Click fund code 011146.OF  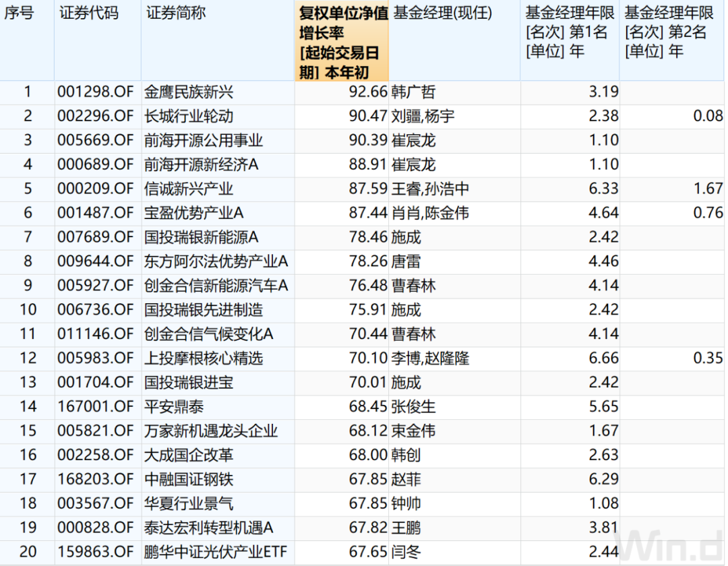tap(96, 334)
